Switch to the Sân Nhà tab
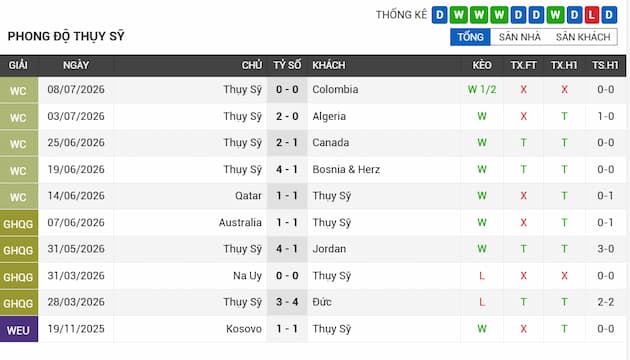The width and height of the screenshot is (630, 360). point(520,37)
